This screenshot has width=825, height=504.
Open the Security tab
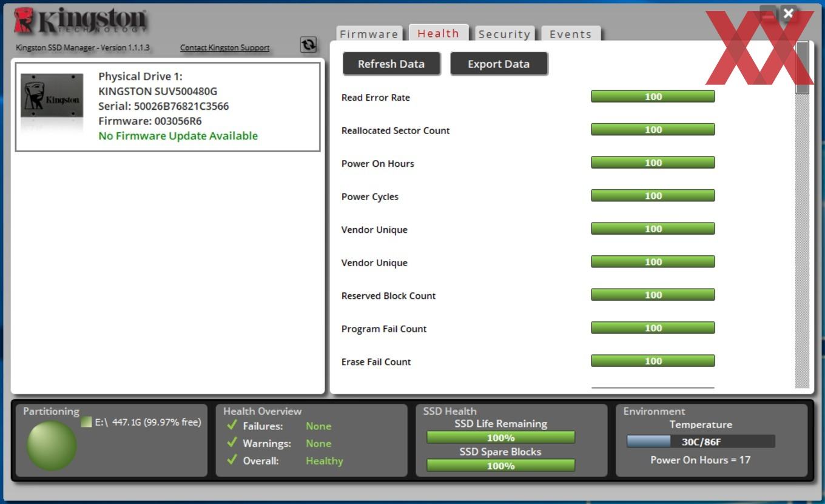(504, 34)
